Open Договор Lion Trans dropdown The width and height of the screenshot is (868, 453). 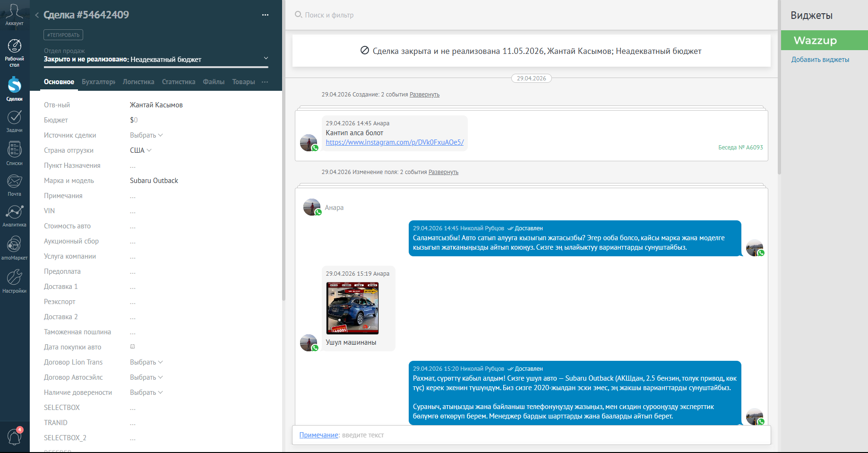point(146,362)
